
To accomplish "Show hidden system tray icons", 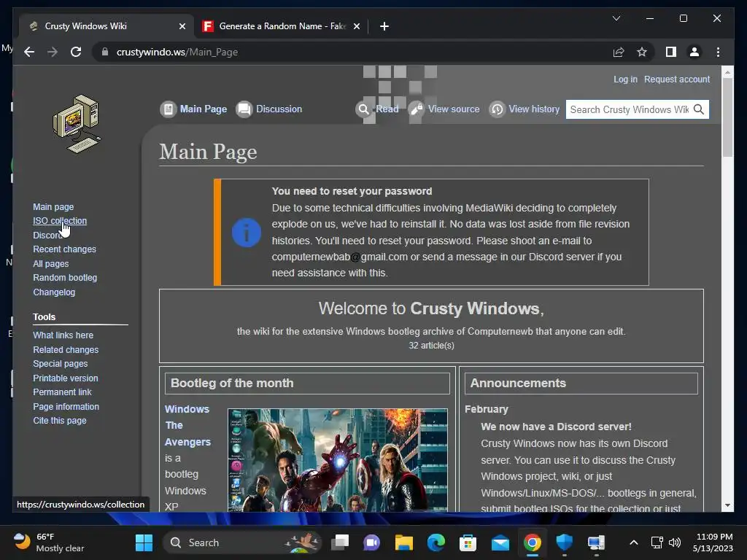I will 634,542.
